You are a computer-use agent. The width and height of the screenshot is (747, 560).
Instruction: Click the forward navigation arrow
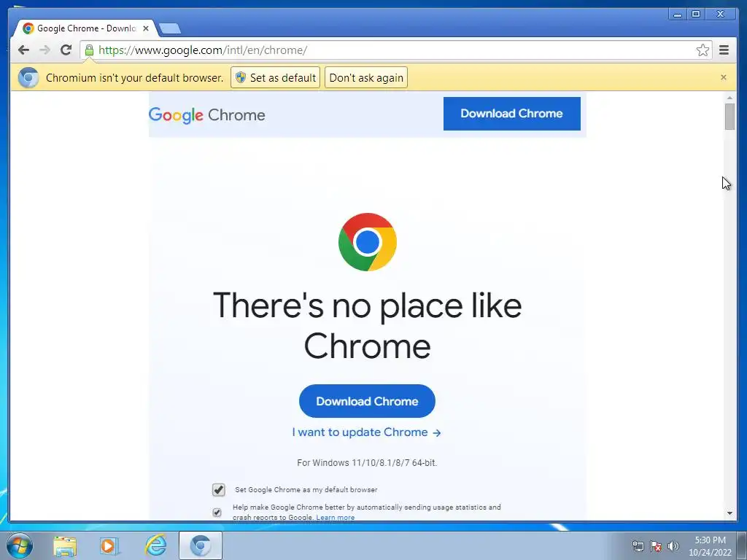pyautogui.click(x=44, y=50)
